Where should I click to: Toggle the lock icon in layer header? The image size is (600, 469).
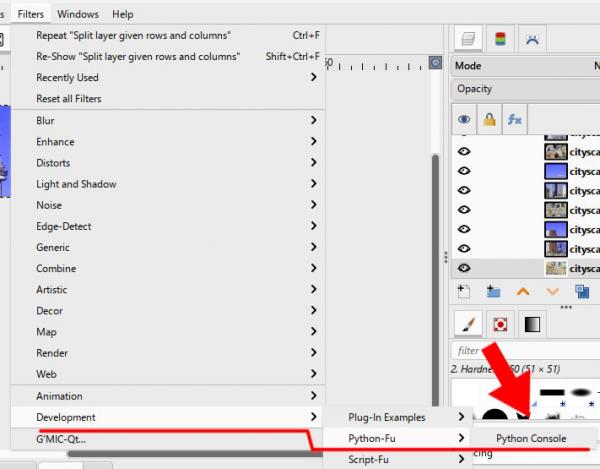pos(489,120)
